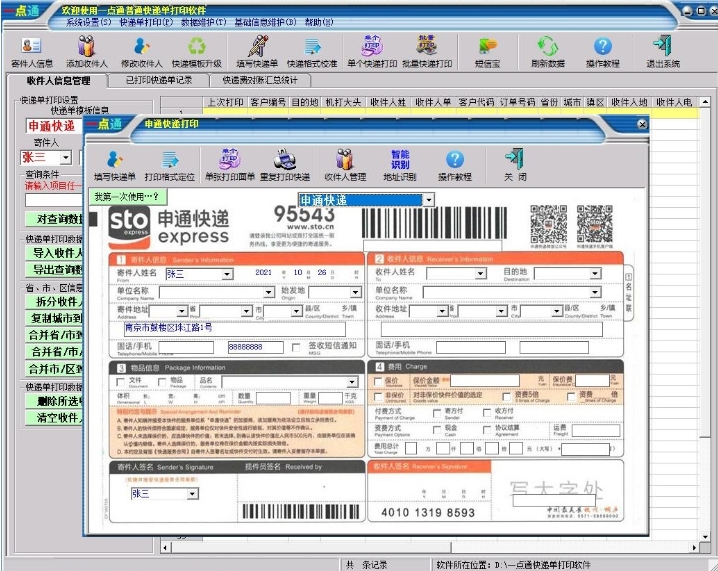Screen dimensions: 718x571
Task: Close the 申通快递打印 dialog via X
Action: point(642,124)
